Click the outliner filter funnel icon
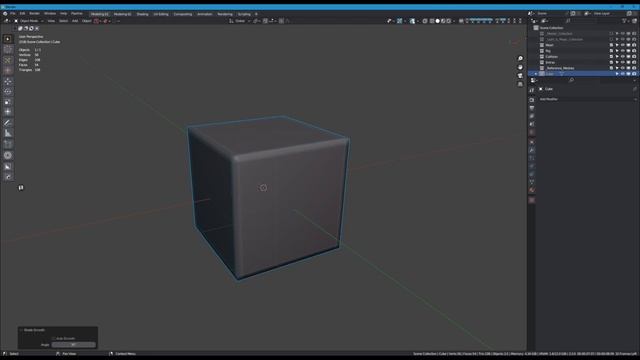Screen dimensions: 640x360 coord(624,21)
